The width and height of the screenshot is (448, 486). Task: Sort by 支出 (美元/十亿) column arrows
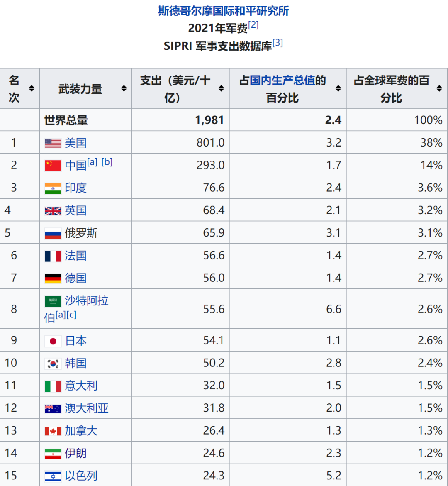pyautogui.click(x=221, y=88)
